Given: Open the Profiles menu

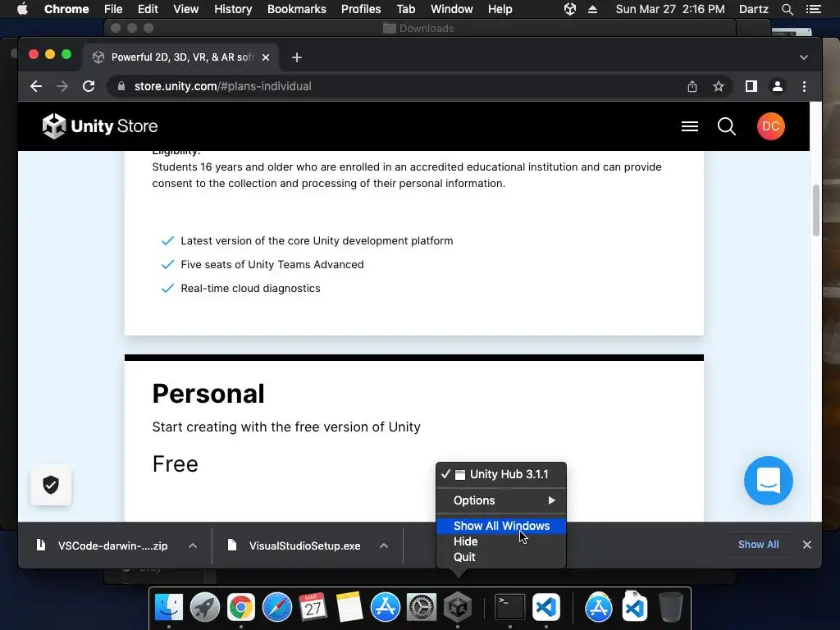Looking at the screenshot, I should [x=361, y=9].
